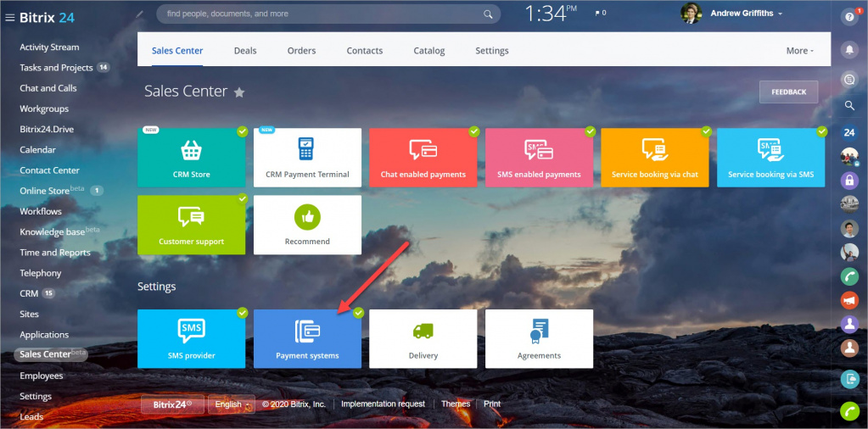Click the pencil edit icon near search

click(x=140, y=14)
